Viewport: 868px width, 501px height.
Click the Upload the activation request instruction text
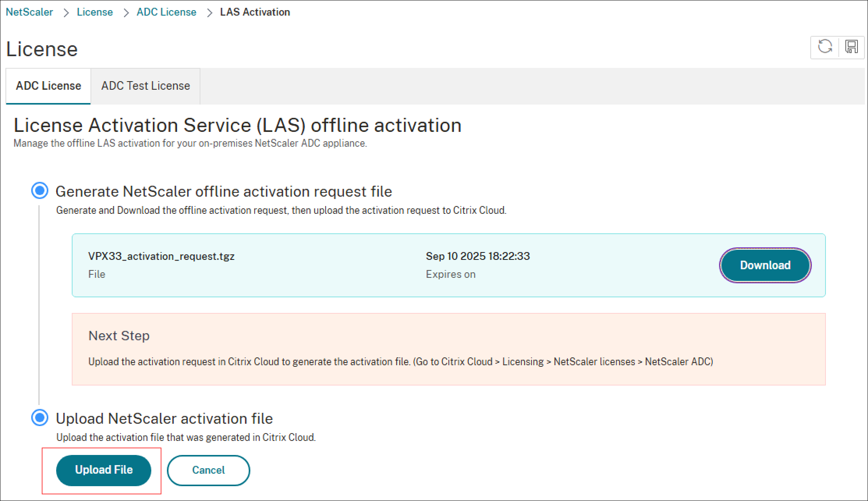click(x=401, y=362)
